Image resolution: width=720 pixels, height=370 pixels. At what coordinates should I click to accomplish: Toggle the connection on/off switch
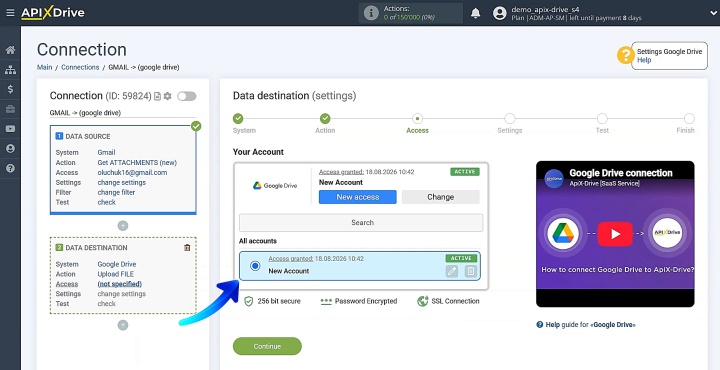(186, 96)
